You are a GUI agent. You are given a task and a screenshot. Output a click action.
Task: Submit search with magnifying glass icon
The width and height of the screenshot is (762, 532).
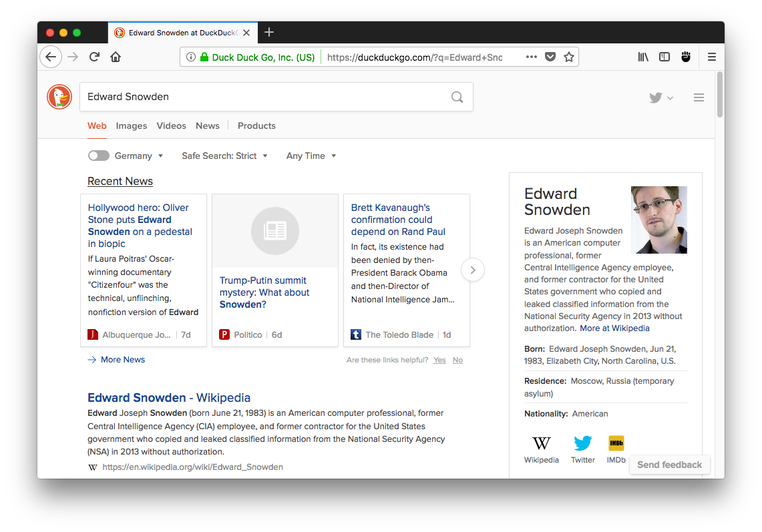click(457, 97)
